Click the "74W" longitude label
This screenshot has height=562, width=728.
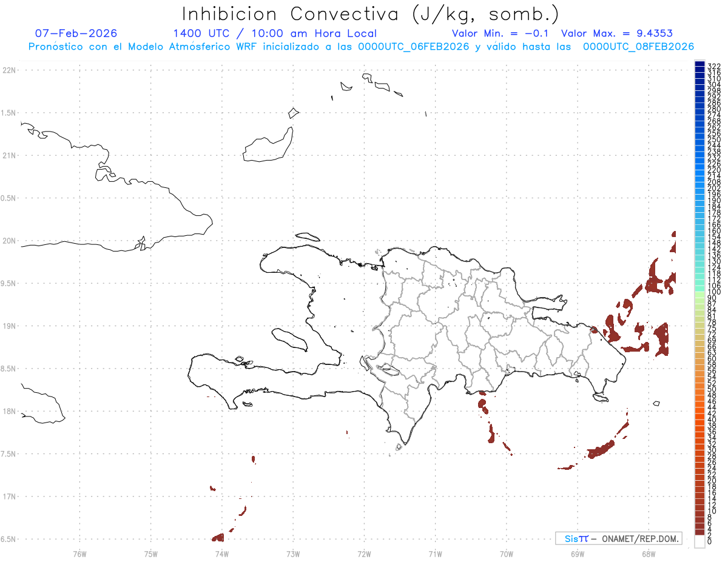[222, 554]
